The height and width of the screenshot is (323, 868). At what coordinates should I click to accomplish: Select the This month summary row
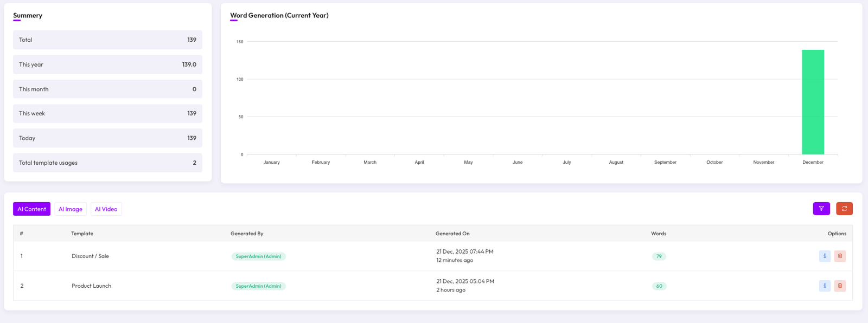coord(107,89)
